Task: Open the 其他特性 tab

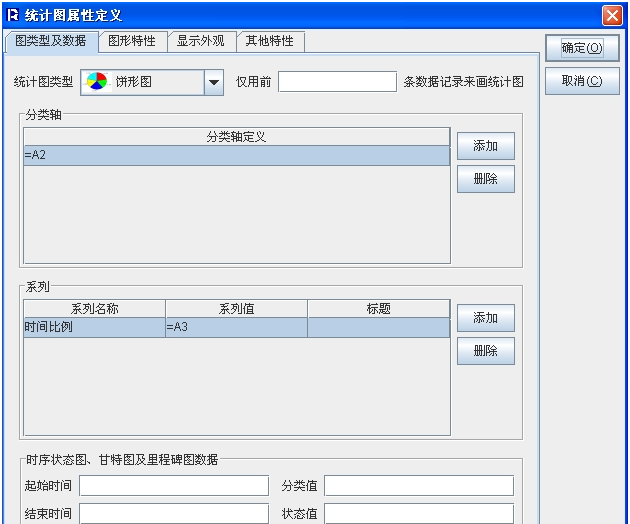Action: click(270, 41)
